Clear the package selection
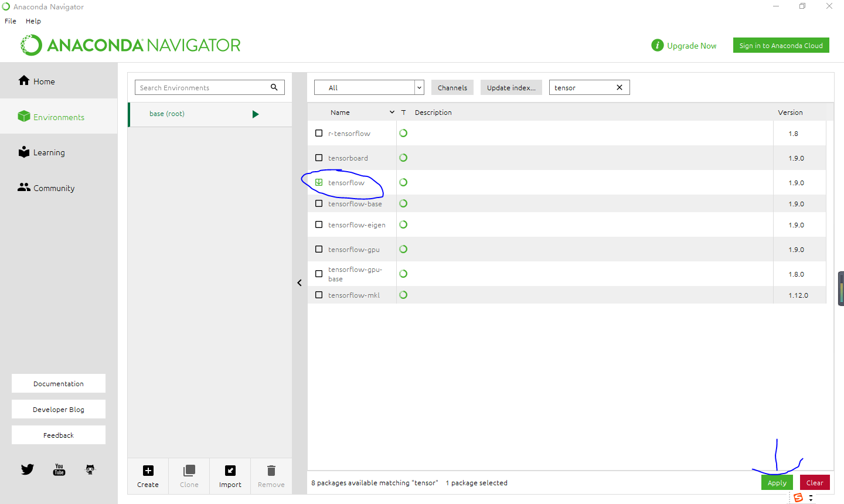Screen dimensions: 844x504 [x=815, y=482]
